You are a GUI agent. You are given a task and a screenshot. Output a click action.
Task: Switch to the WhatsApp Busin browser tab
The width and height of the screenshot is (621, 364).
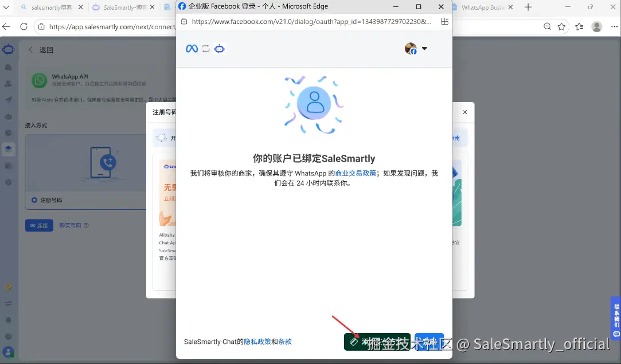click(x=478, y=7)
